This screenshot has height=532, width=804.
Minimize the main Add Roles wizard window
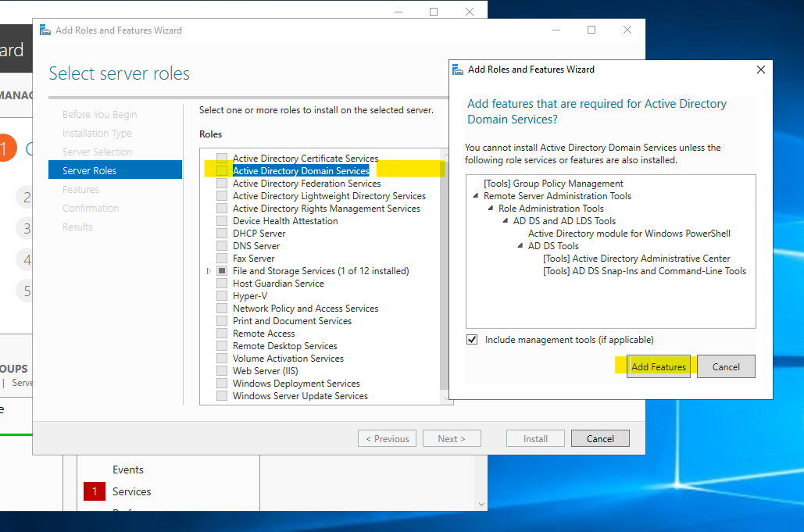(556, 30)
